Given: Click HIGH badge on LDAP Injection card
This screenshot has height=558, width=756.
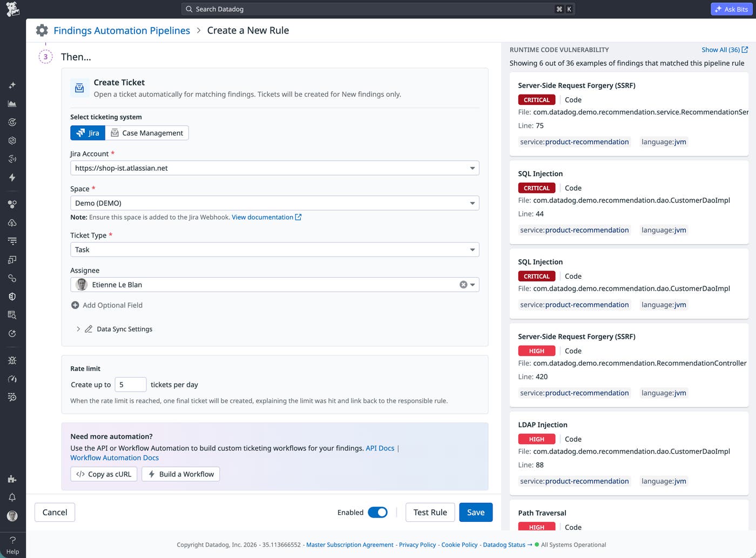Looking at the screenshot, I should [537, 439].
